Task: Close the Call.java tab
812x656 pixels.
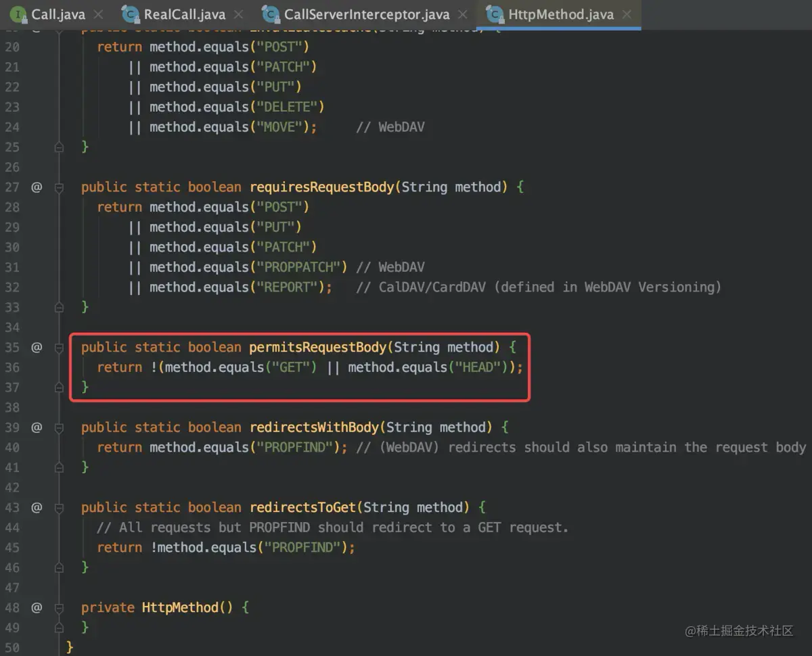Action: coord(99,14)
